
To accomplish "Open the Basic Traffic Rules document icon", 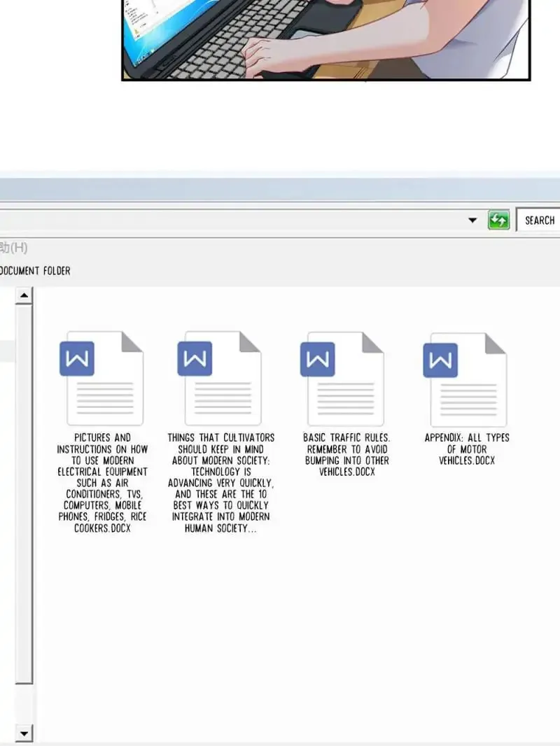I will (342, 379).
